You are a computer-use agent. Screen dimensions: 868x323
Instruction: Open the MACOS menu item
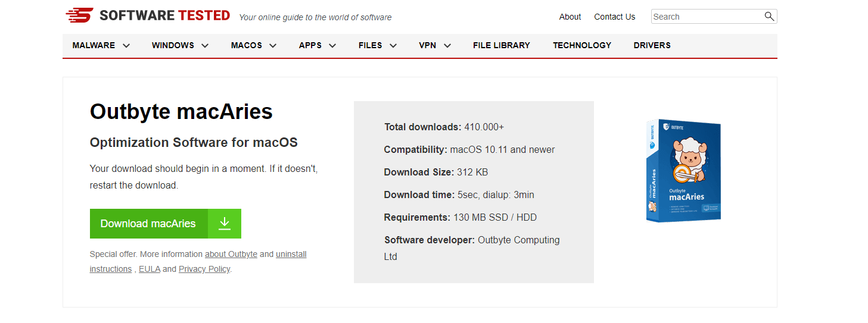[247, 45]
